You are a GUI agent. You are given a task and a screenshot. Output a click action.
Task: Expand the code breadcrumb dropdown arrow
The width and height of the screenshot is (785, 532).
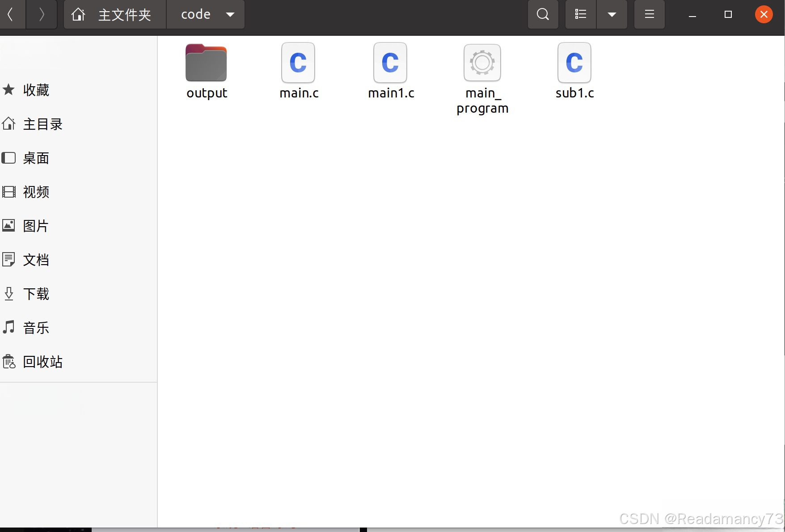(230, 14)
